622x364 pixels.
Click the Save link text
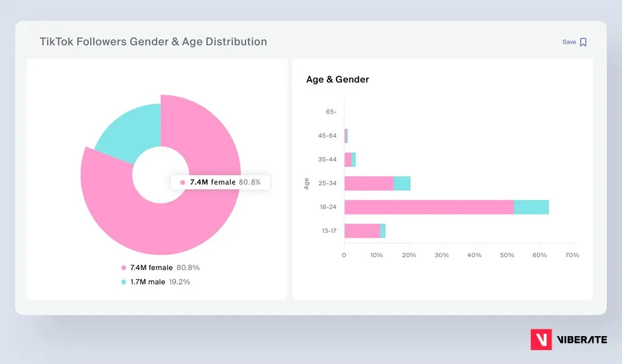[569, 42]
